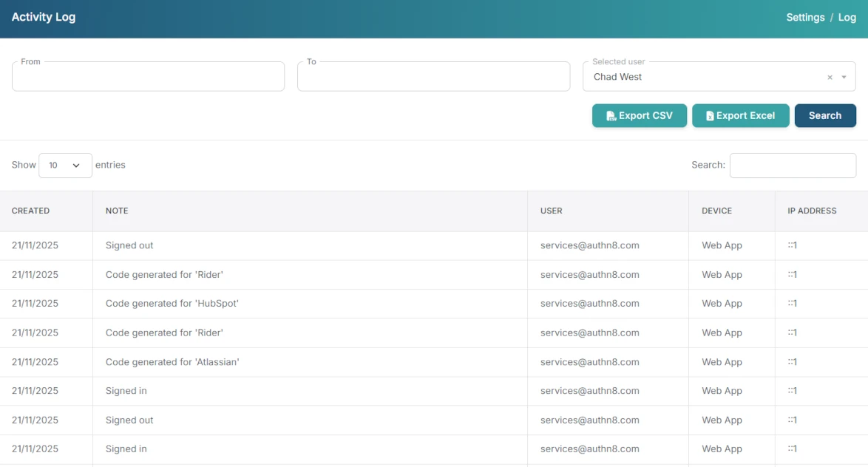Click the Export CSV button
The height and width of the screenshot is (467, 868).
tap(639, 115)
